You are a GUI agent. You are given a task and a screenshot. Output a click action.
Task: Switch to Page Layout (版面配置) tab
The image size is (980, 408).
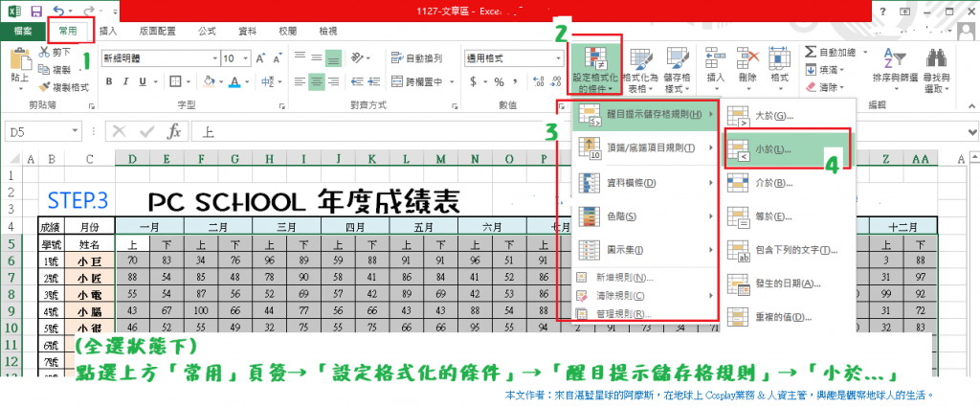tap(158, 31)
